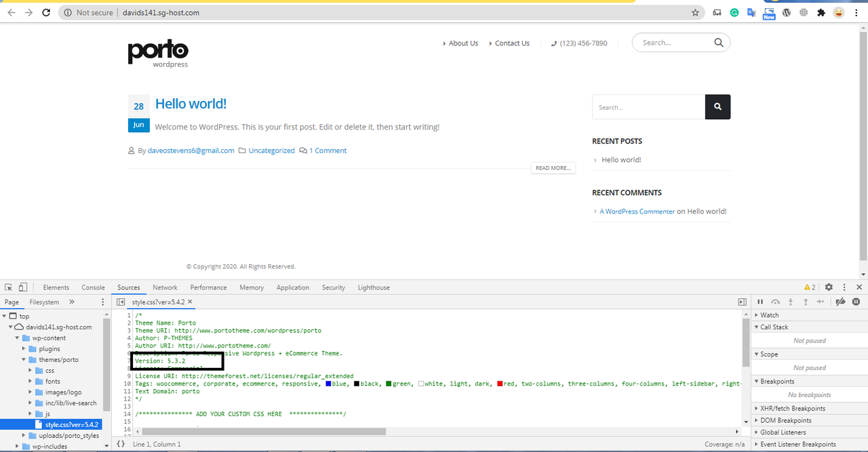The height and width of the screenshot is (452, 868).
Task: Click the WordPress extension icon
Action: [x=787, y=12]
